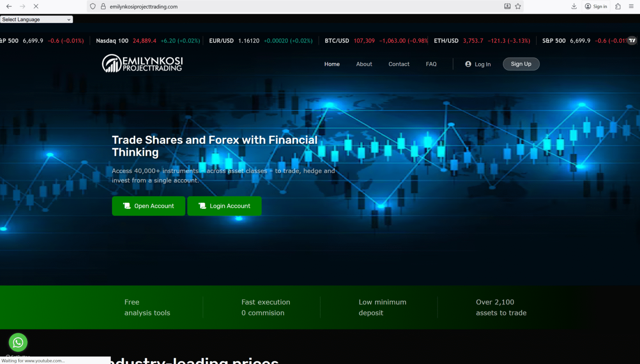
Task: Expand the Select Language dropdown
Action: tap(36, 20)
